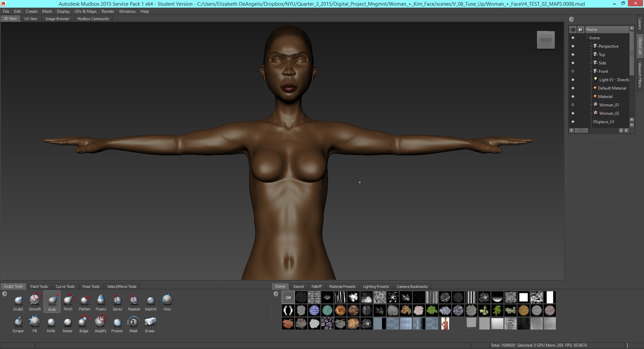Screen dimensions: 644x349
Task: Select the Mask tool
Action: tap(133, 324)
